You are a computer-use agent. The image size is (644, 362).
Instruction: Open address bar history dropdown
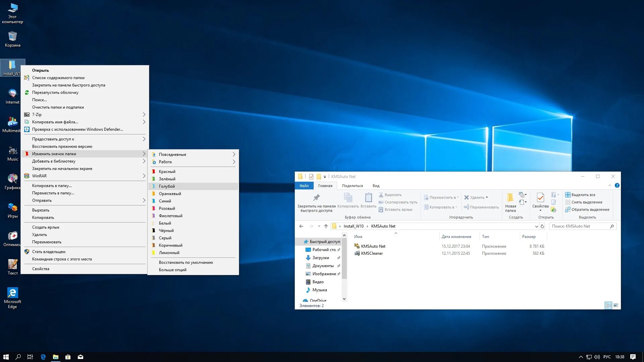click(536, 226)
